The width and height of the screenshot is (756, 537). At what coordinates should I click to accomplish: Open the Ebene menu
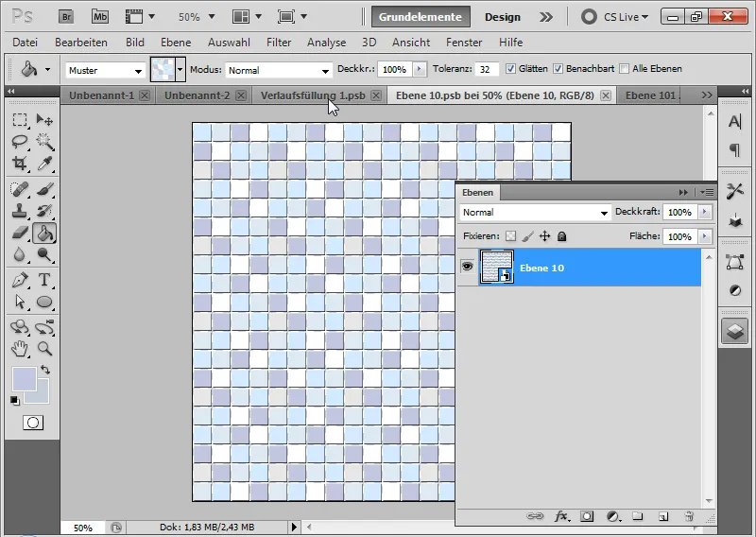176,43
